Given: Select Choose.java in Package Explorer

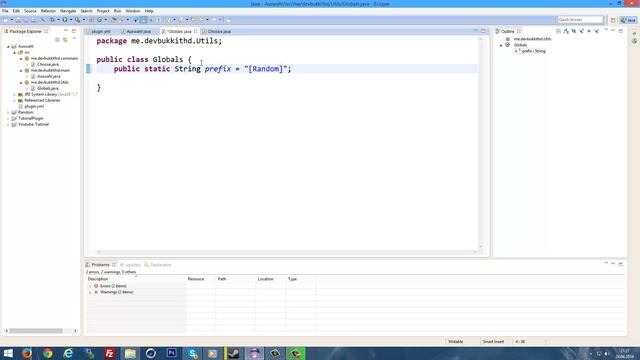Looking at the screenshot, I should [48, 64].
